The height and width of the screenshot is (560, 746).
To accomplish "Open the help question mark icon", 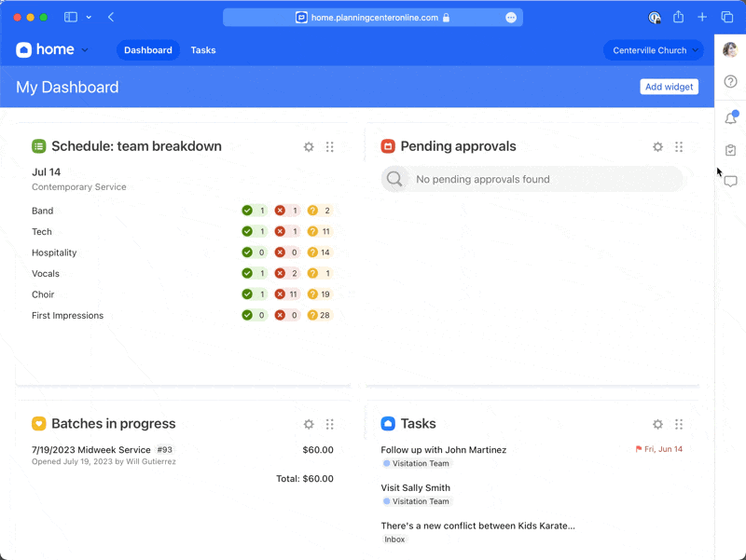I will [730, 82].
